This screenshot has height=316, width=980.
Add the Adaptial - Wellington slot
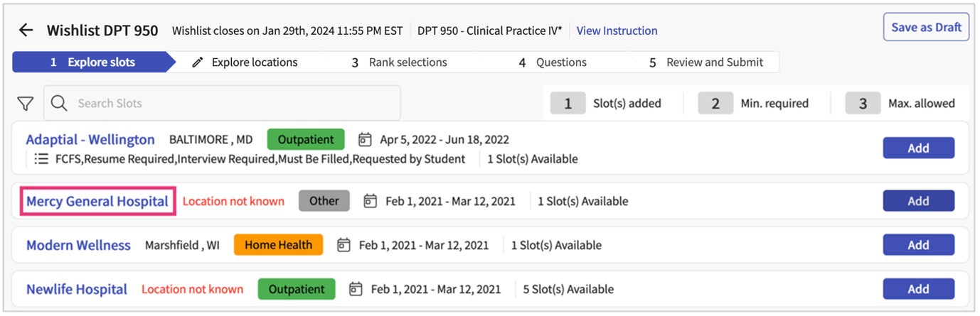(918, 148)
